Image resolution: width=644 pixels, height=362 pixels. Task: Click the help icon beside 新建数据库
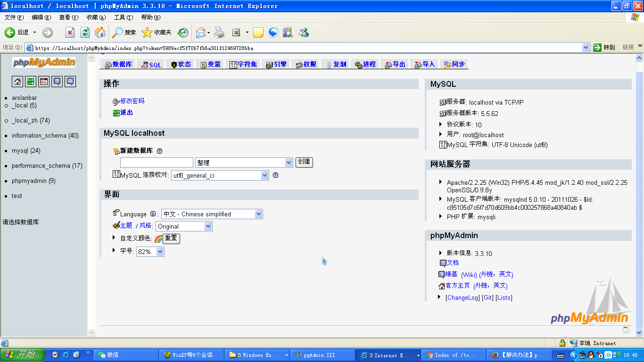(159, 151)
